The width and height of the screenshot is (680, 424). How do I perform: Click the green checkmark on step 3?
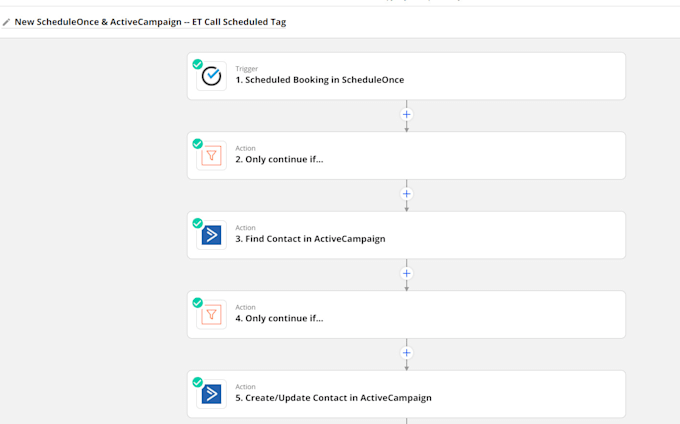tap(197, 223)
